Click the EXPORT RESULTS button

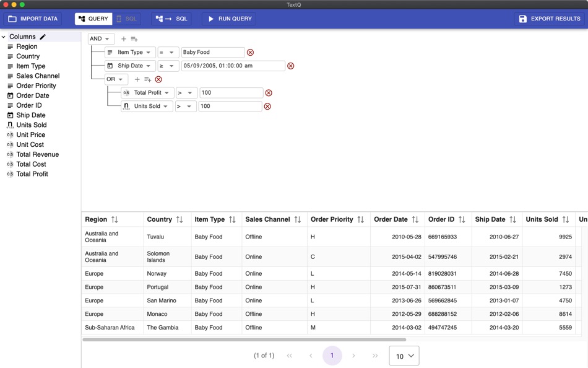click(x=550, y=19)
